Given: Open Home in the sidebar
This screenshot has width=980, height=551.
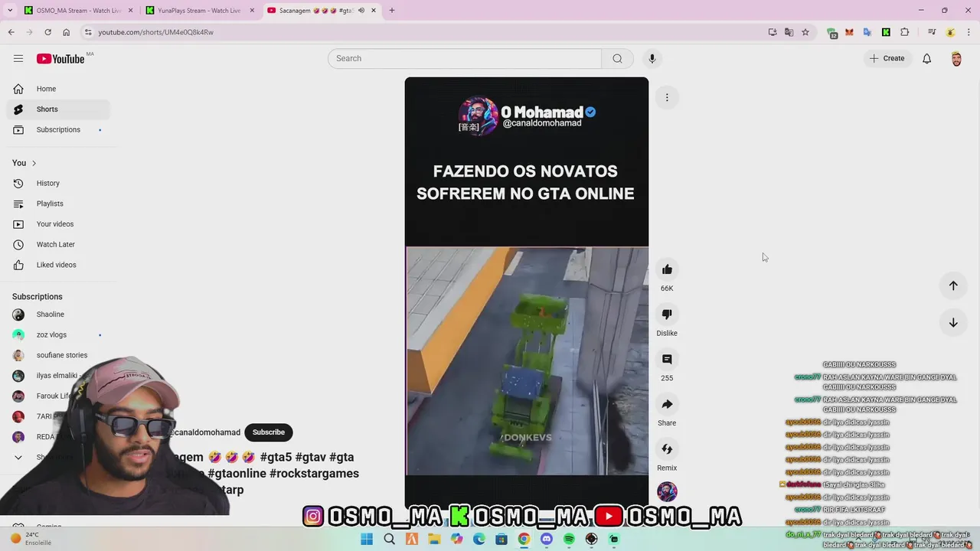Looking at the screenshot, I should tap(58, 89).
